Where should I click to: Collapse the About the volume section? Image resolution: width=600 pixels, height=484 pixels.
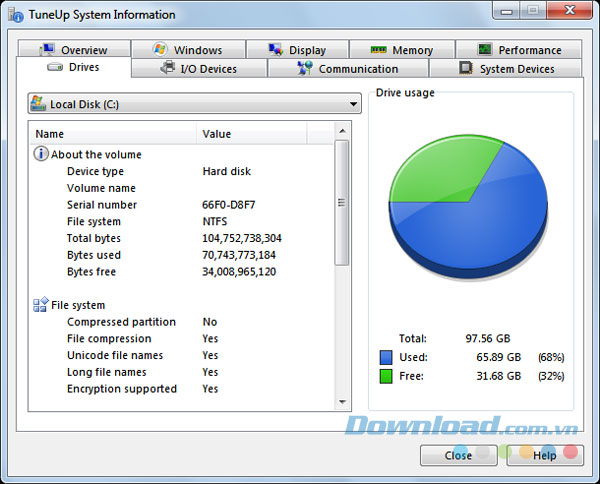point(41,155)
